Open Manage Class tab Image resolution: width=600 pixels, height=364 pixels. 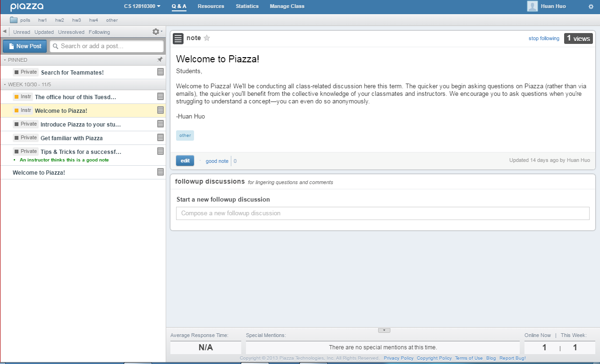coord(287,6)
